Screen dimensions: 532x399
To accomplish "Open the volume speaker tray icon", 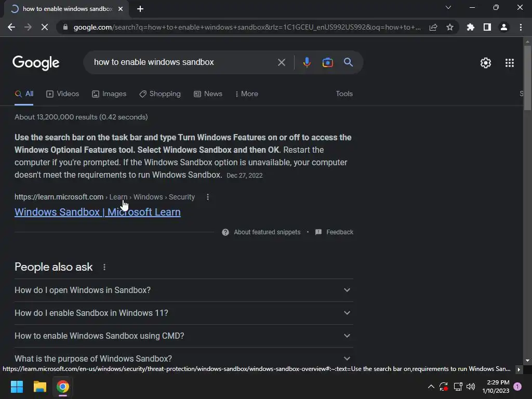I will [x=471, y=387].
